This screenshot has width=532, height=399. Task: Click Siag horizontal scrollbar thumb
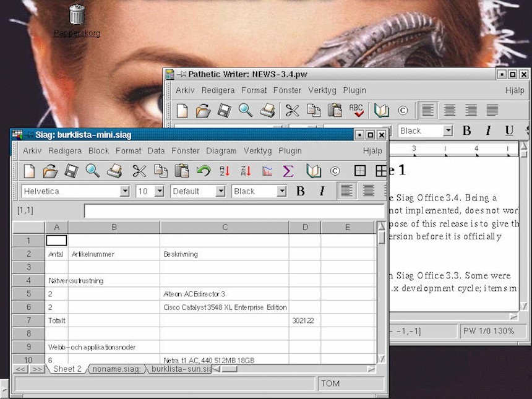click(x=230, y=369)
